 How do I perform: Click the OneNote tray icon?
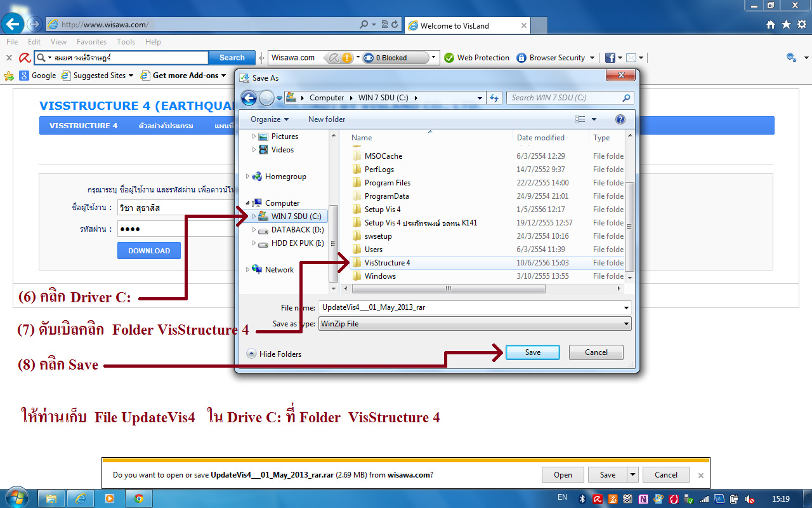[x=643, y=498]
